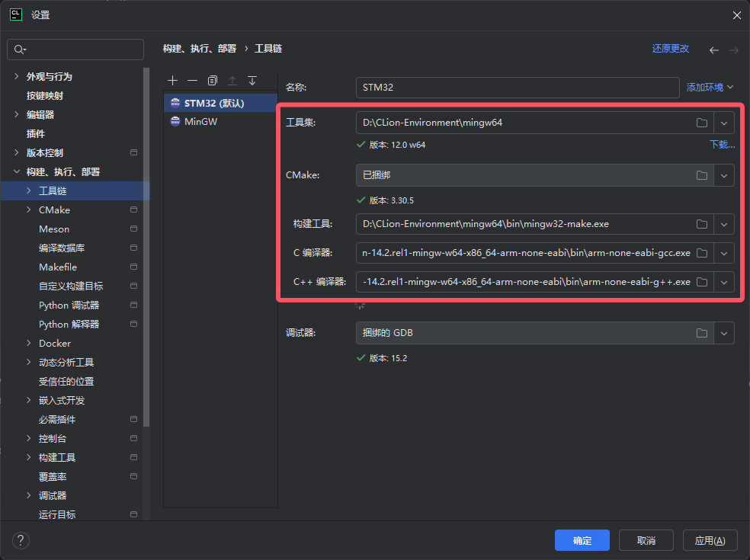Open C 编译器 dropdown arrow
The height and width of the screenshot is (560, 750).
[724, 253]
